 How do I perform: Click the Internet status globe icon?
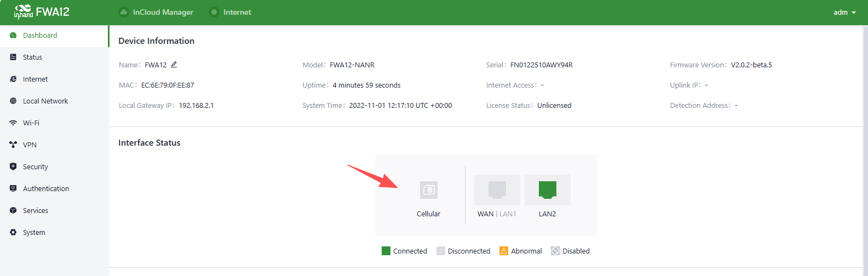click(214, 12)
